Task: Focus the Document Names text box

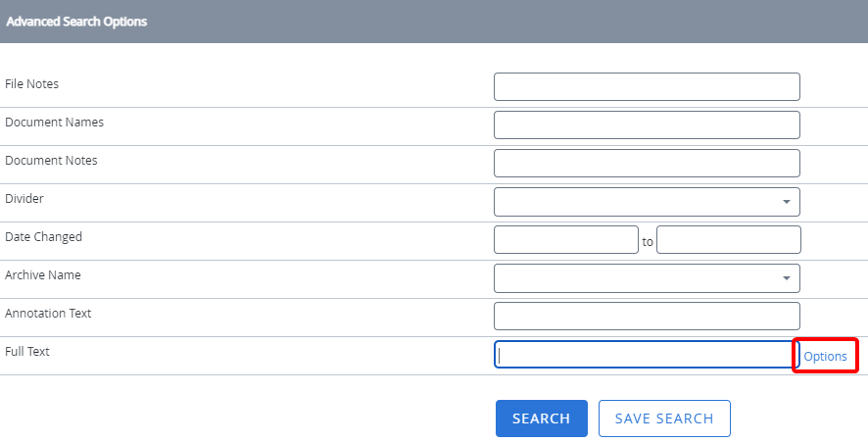Action: [x=647, y=125]
